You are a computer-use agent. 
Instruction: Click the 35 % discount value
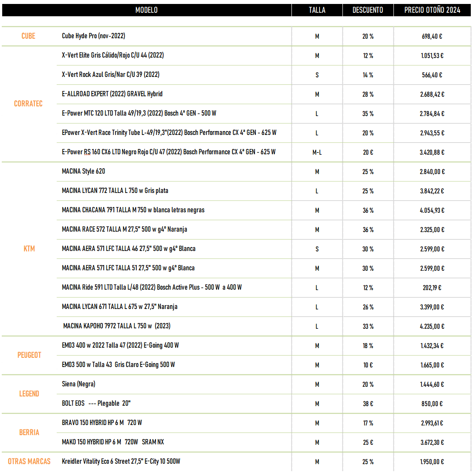pos(368,114)
